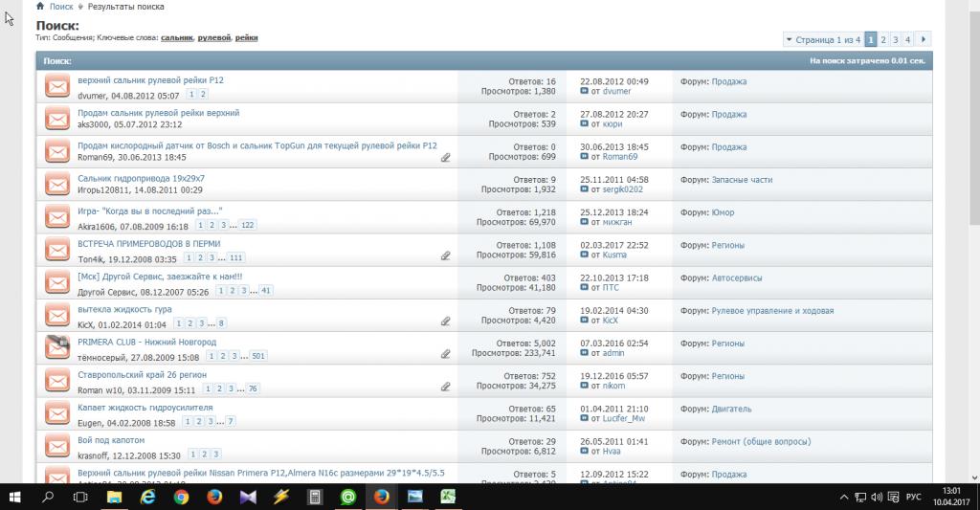
Task: Switch input language 'РУС' in tray
Action: click(x=914, y=498)
